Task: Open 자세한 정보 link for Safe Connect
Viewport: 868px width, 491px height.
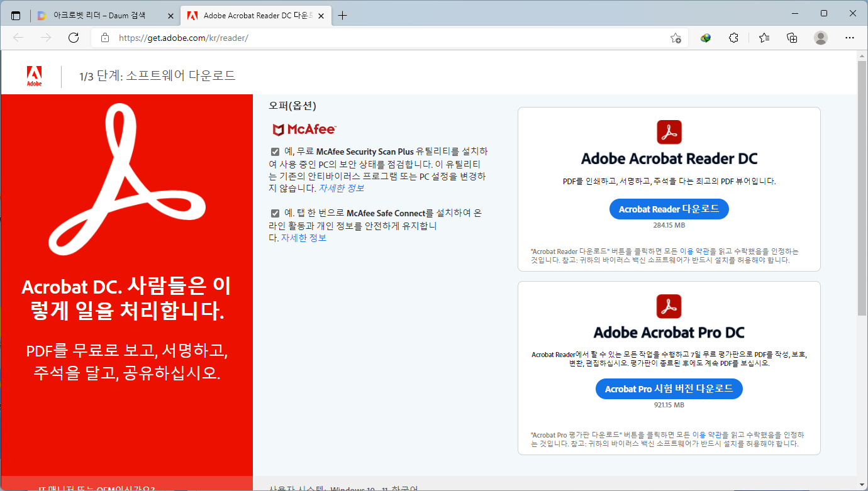Action: click(x=304, y=238)
